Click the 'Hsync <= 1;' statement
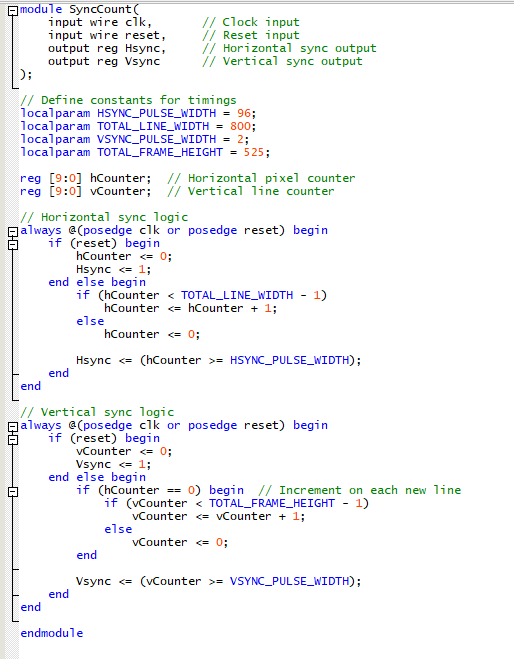Image resolution: width=514 pixels, height=659 pixels. point(113,269)
